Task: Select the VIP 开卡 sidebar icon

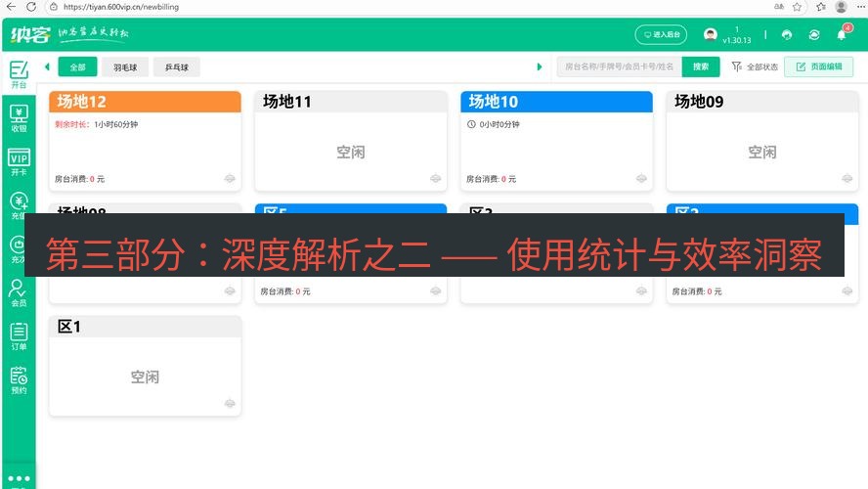Action: [x=19, y=162]
